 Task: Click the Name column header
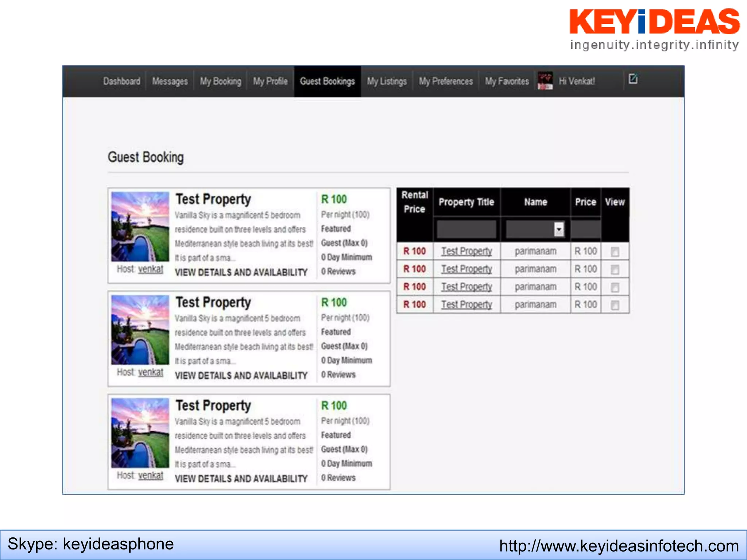535,202
